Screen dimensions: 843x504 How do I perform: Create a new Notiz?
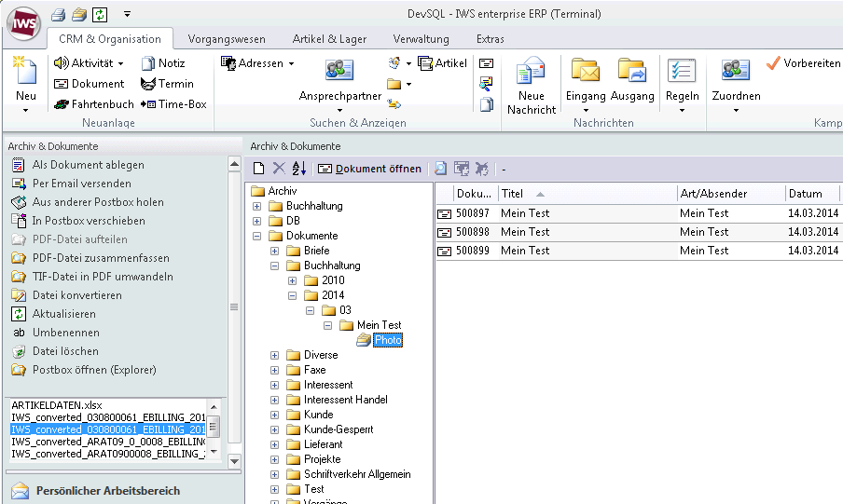163,62
